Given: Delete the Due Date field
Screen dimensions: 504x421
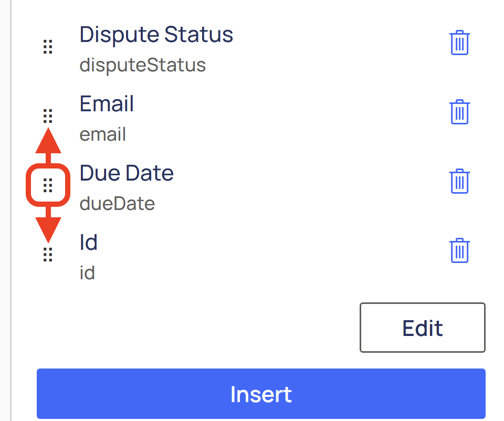Looking at the screenshot, I should (x=459, y=181).
